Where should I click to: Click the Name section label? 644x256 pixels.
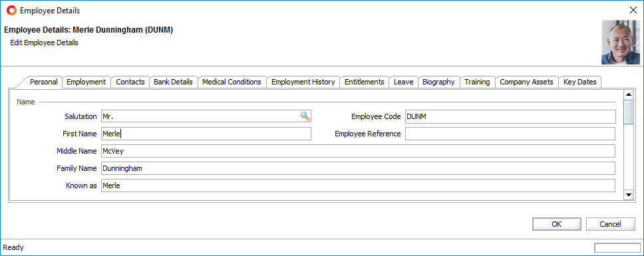coord(26,102)
